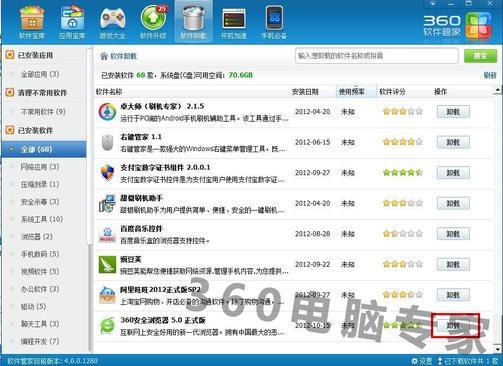Open the 开机加速 startup boost icon
The width and height of the screenshot is (503, 366).
point(234,22)
